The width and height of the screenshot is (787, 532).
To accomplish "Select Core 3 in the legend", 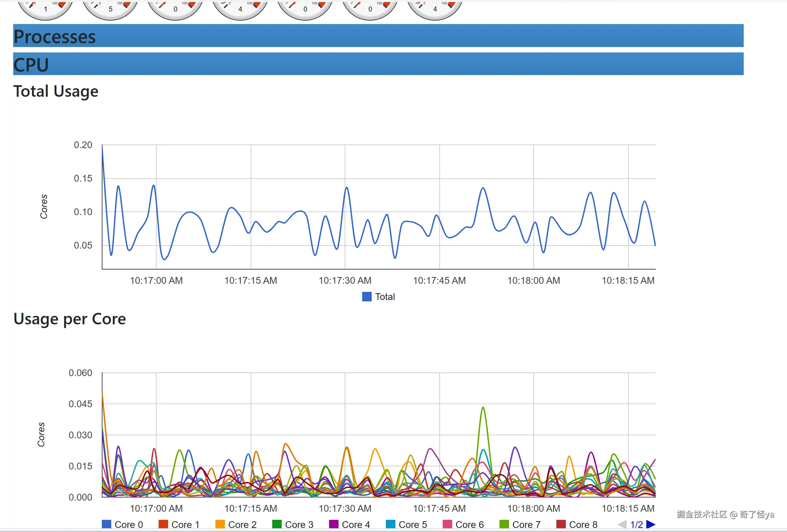I will pos(299,525).
